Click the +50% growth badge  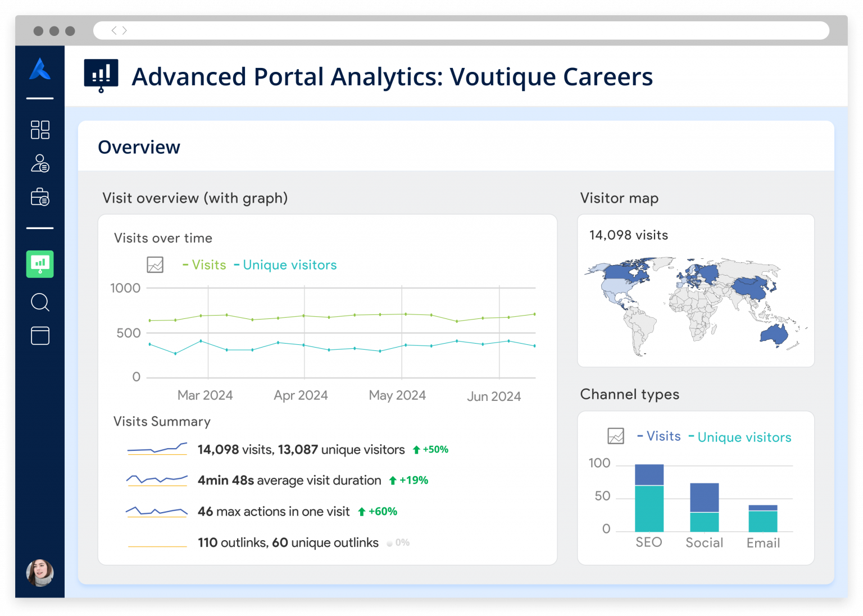[x=430, y=449]
